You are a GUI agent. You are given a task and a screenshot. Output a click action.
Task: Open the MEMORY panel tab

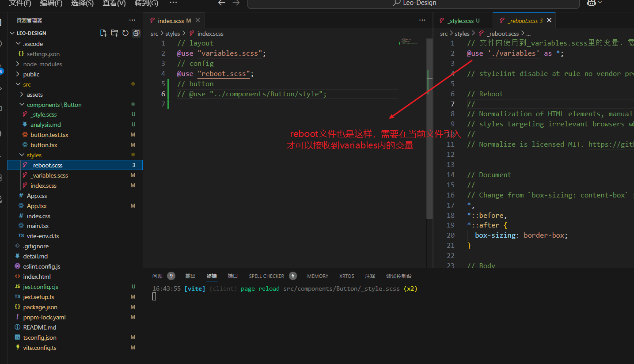318,276
